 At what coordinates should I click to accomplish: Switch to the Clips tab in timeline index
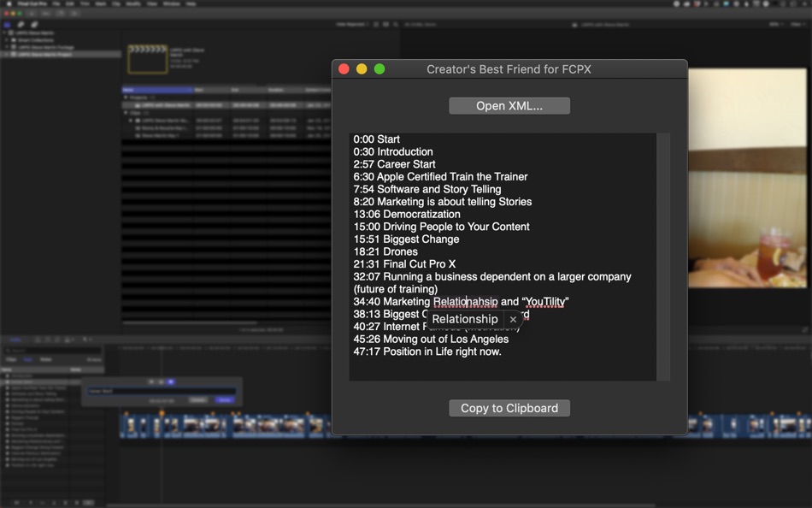pos(11,359)
